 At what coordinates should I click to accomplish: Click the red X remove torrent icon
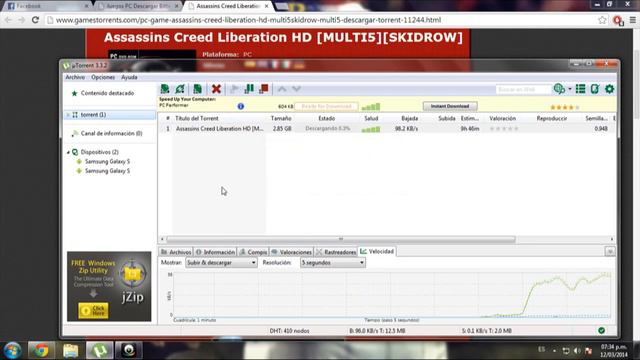click(216, 89)
